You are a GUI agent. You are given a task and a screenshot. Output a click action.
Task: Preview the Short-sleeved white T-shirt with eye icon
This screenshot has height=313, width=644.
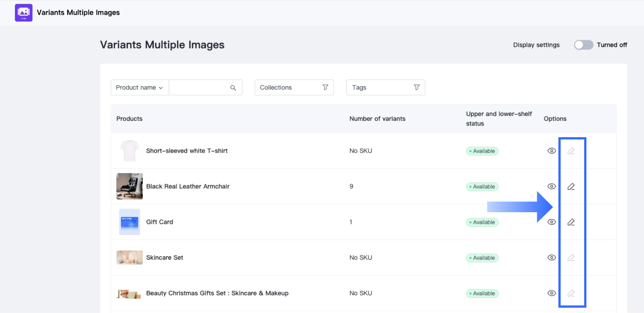[552, 151]
